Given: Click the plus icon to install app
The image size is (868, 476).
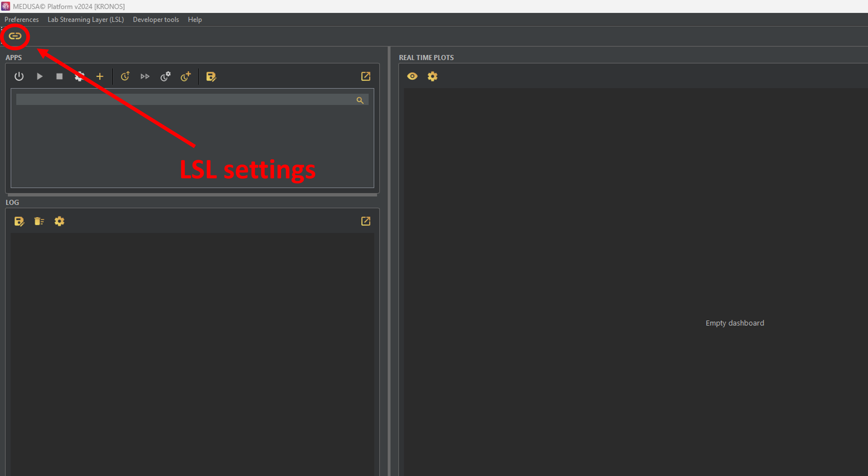Looking at the screenshot, I should [x=100, y=77].
